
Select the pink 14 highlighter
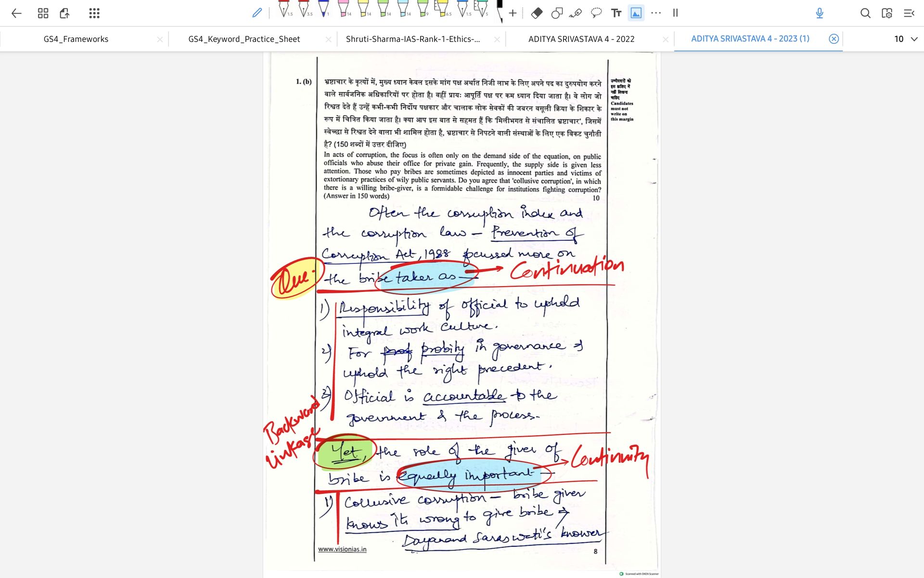[x=343, y=10]
